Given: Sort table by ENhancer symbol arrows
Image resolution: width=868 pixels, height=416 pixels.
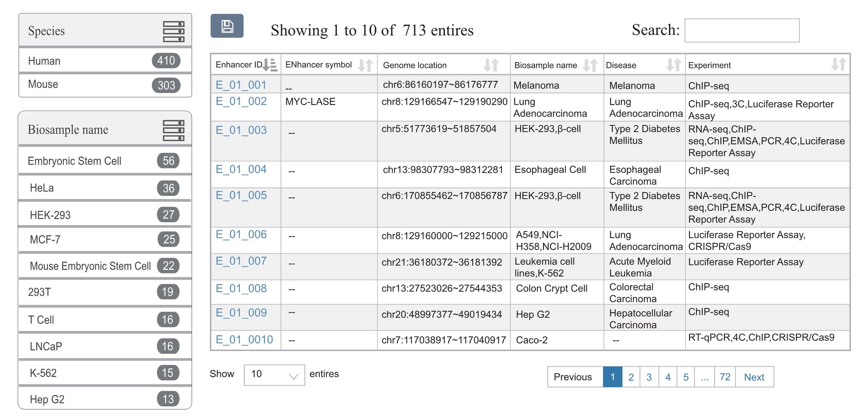Looking at the screenshot, I should (365, 65).
